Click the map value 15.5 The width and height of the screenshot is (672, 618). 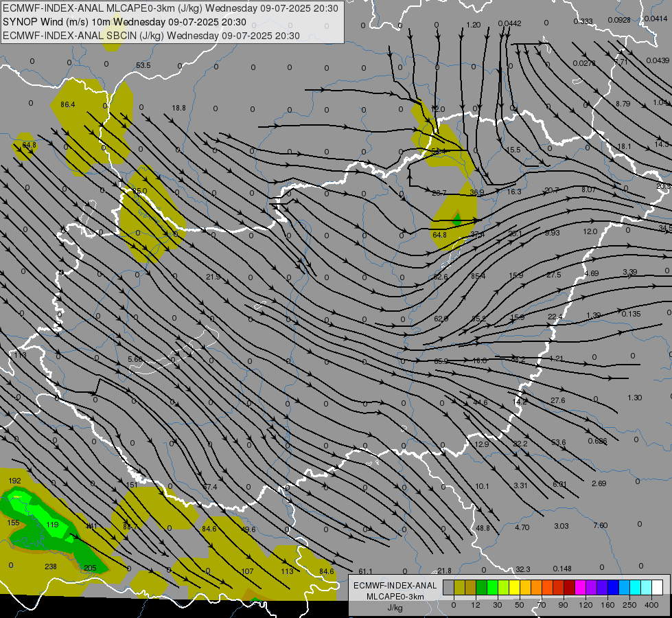tap(513, 150)
